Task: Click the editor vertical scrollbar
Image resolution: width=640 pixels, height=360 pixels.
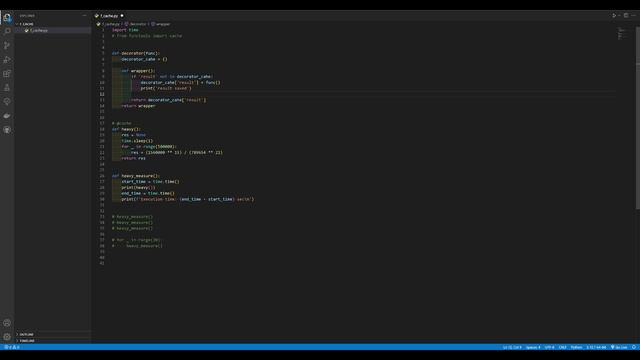Action: tap(638, 118)
